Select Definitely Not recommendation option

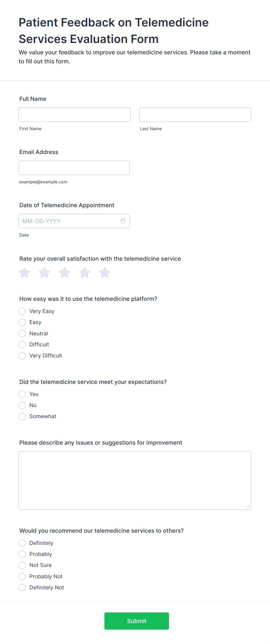[22, 588]
